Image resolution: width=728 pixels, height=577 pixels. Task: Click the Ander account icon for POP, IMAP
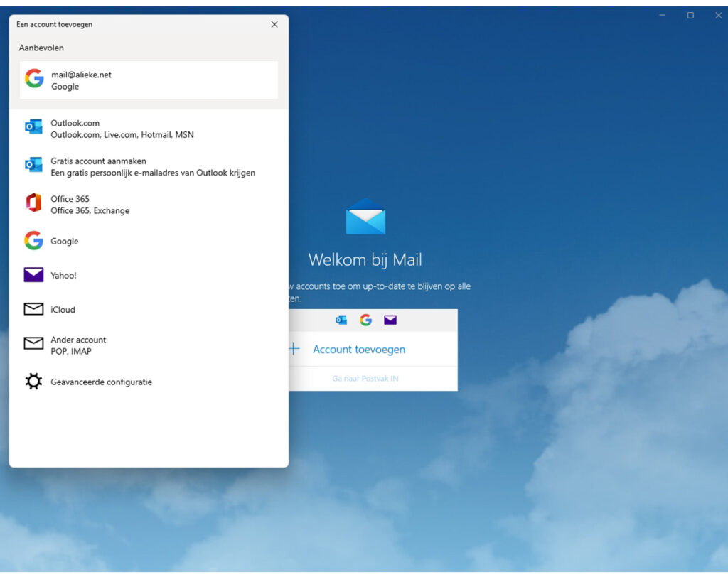point(33,344)
